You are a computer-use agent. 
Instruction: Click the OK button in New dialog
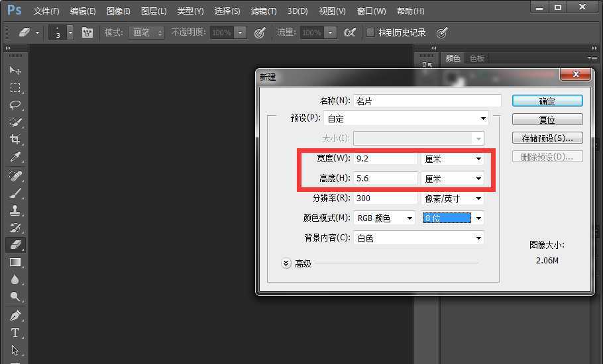click(x=547, y=101)
